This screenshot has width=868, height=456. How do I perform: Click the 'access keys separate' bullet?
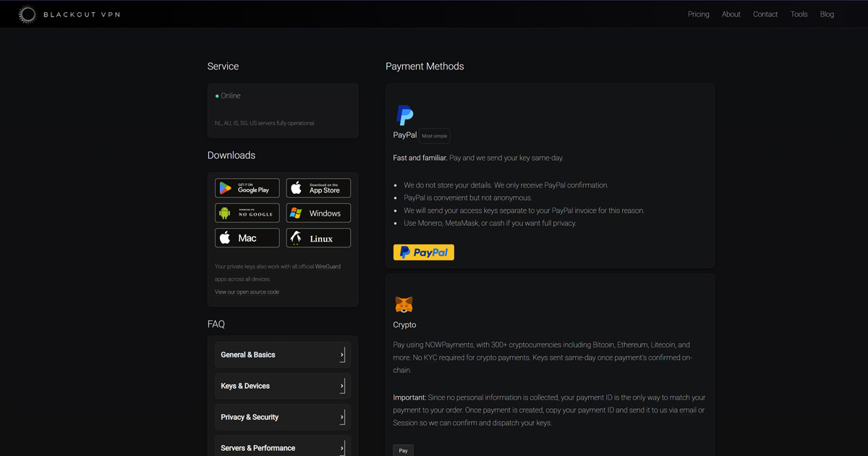[524, 211]
